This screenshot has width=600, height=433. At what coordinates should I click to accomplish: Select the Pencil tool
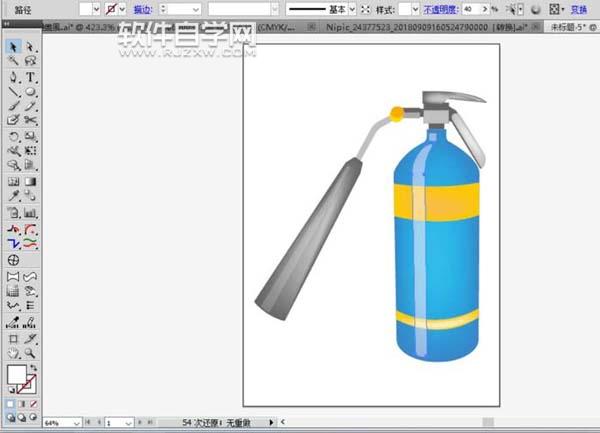[30, 106]
